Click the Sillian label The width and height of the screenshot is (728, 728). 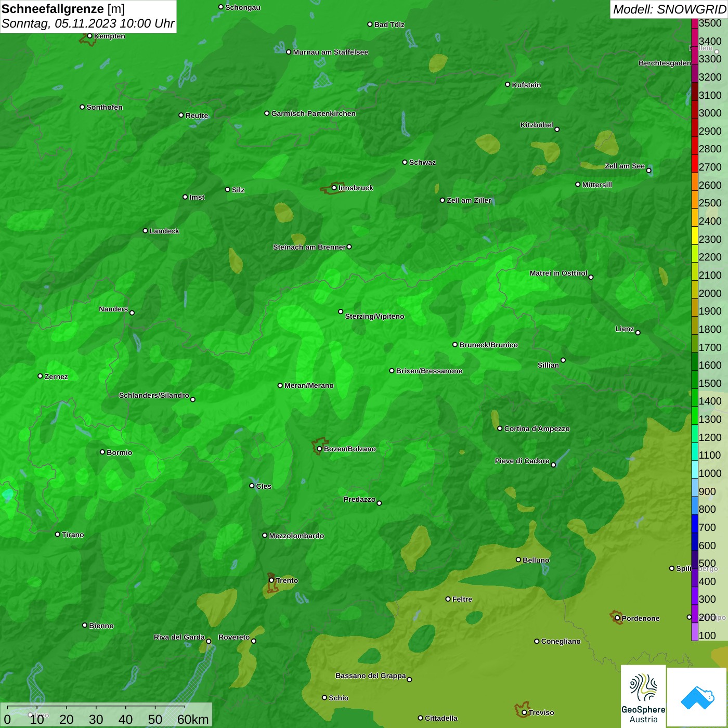[548, 365]
